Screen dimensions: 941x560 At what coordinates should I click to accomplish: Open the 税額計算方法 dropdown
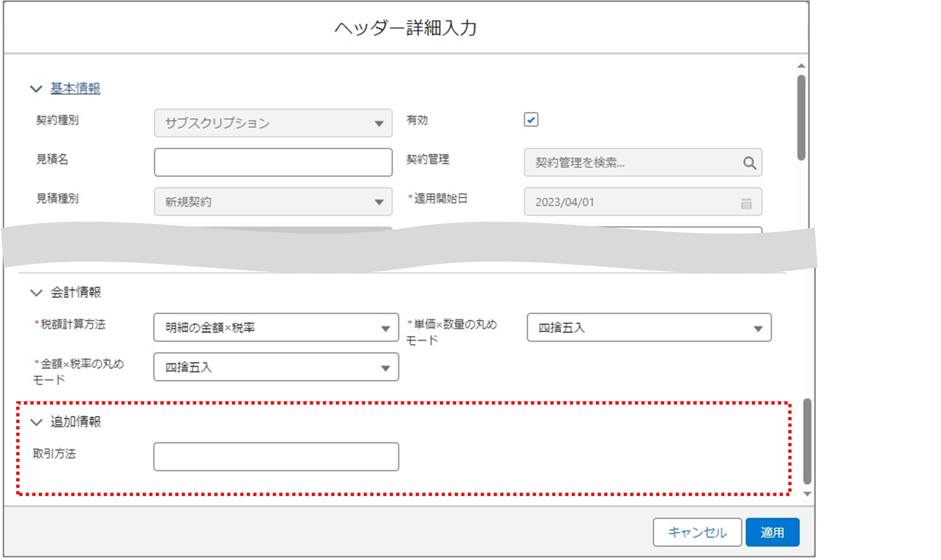pyautogui.click(x=276, y=328)
